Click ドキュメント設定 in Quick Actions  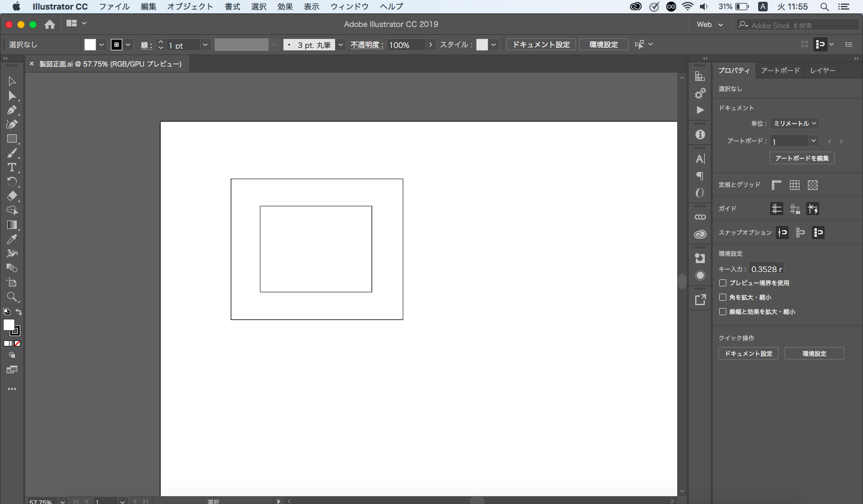(x=749, y=354)
